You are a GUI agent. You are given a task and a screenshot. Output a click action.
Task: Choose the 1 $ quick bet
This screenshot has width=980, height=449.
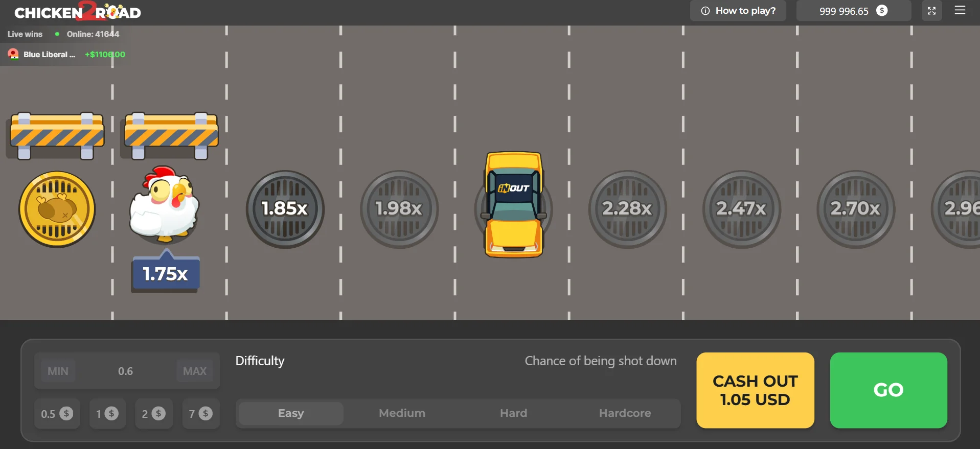[107, 413]
